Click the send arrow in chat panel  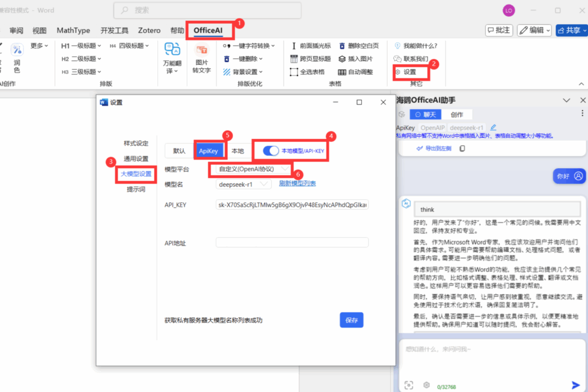[x=575, y=385]
